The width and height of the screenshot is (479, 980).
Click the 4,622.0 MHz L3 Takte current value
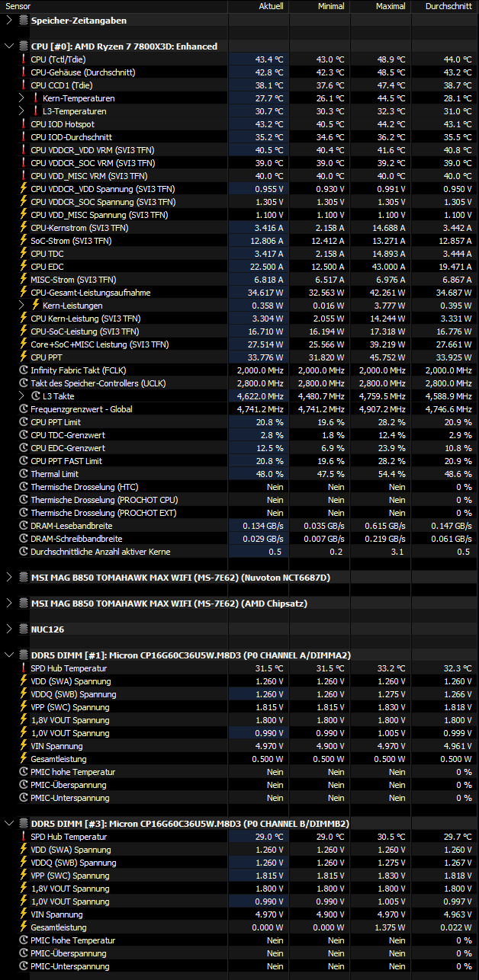pyautogui.click(x=261, y=396)
